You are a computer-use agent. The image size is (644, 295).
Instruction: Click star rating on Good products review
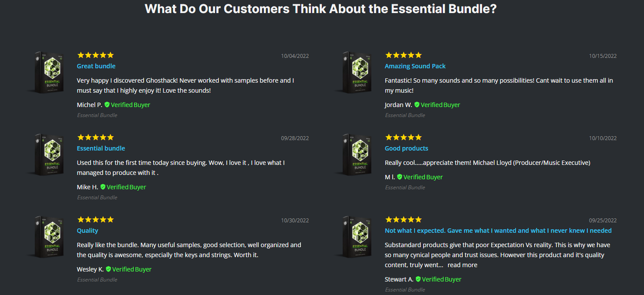point(403,137)
